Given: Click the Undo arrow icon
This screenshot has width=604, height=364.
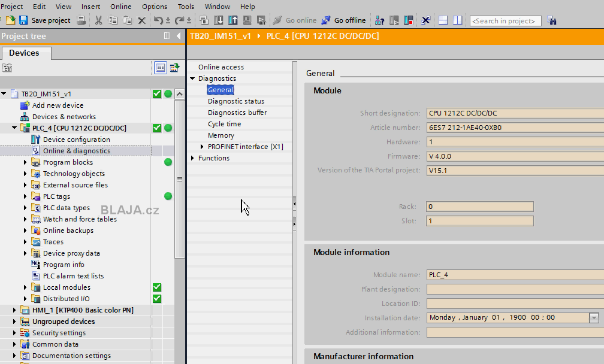Looking at the screenshot, I should (158, 20).
